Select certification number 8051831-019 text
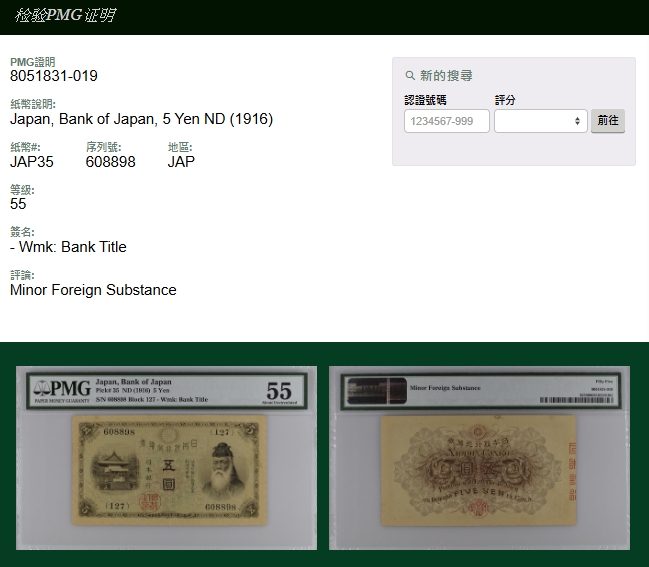 [x=54, y=76]
